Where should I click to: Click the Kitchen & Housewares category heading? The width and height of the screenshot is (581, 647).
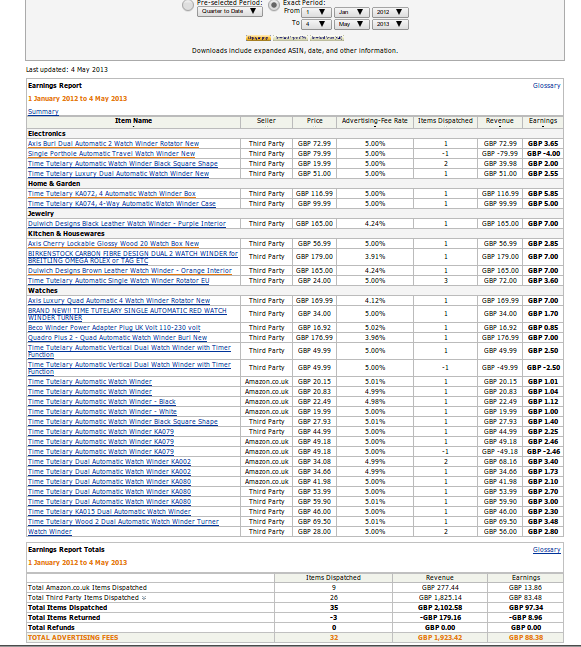(x=66, y=234)
